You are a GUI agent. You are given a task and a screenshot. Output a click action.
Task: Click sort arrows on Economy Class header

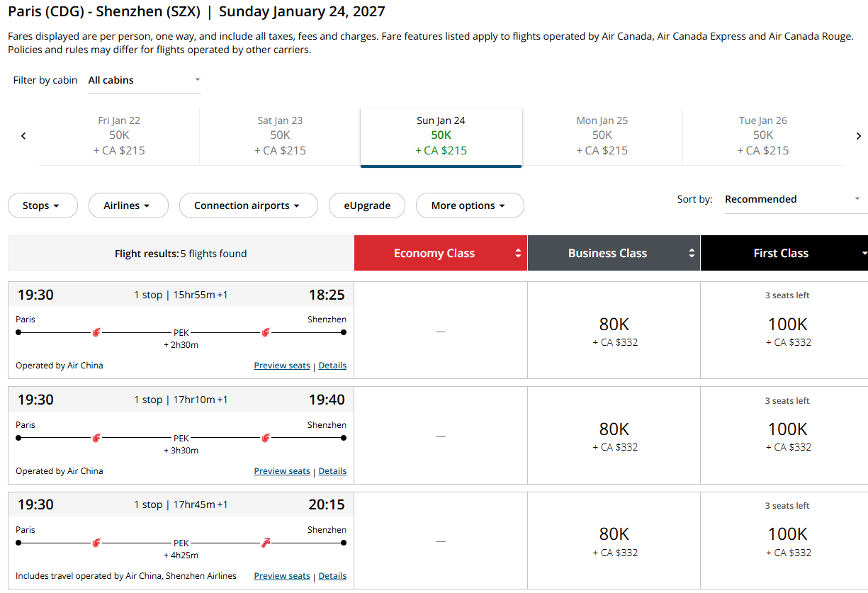(518, 254)
